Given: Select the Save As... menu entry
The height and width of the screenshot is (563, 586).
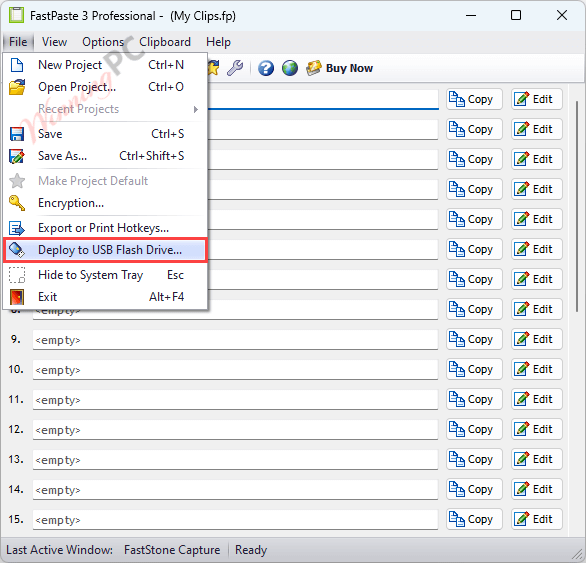Looking at the screenshot, I should point(105,156).
